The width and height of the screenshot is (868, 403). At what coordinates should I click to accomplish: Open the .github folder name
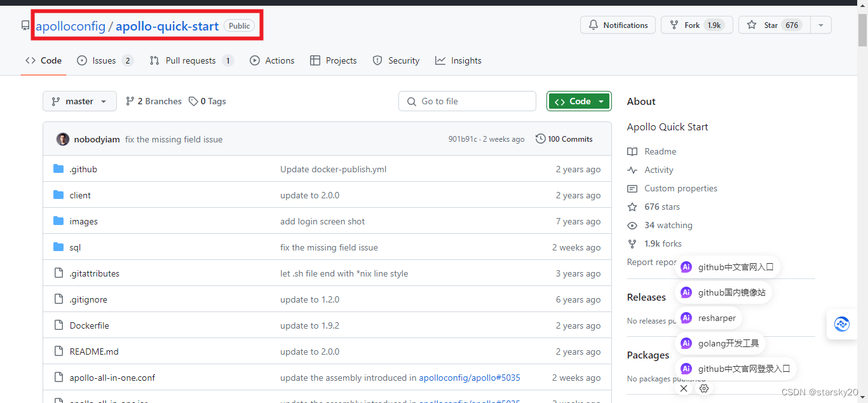(x=83, y=169)
